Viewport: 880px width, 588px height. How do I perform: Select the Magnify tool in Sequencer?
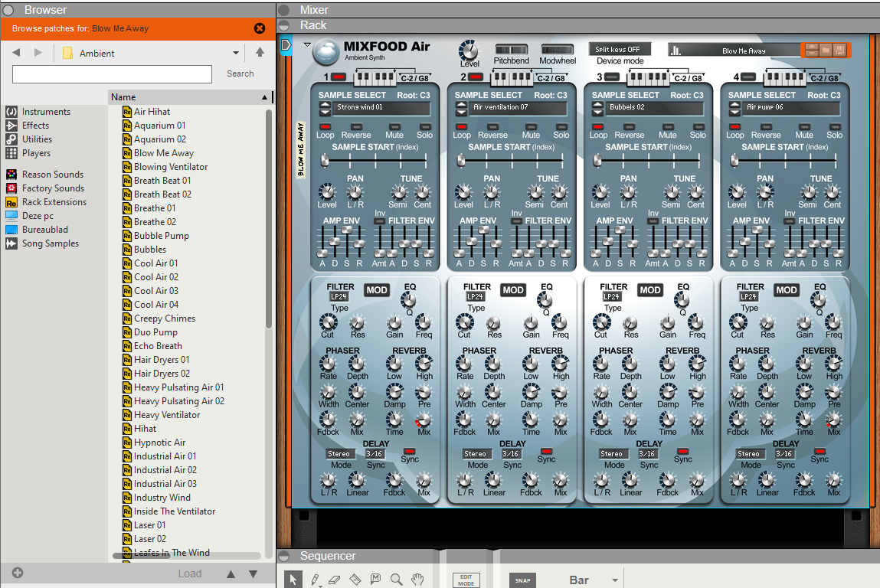pos(396,580)
